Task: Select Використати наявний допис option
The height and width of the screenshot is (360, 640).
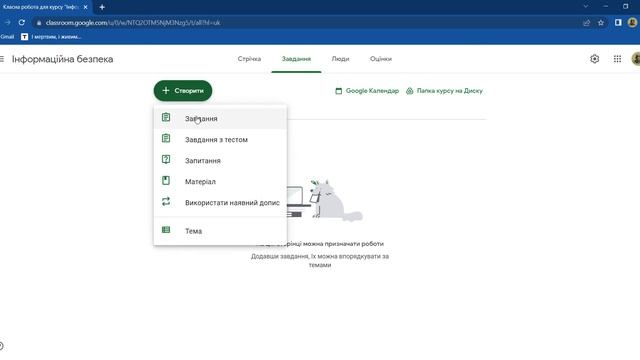Action: [x=220, y=202]
